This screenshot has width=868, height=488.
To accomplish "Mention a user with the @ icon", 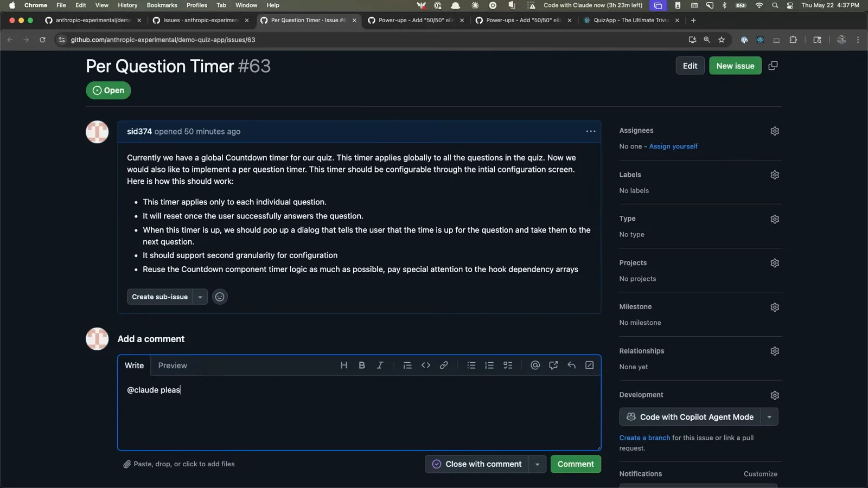I will pos(535,365).
